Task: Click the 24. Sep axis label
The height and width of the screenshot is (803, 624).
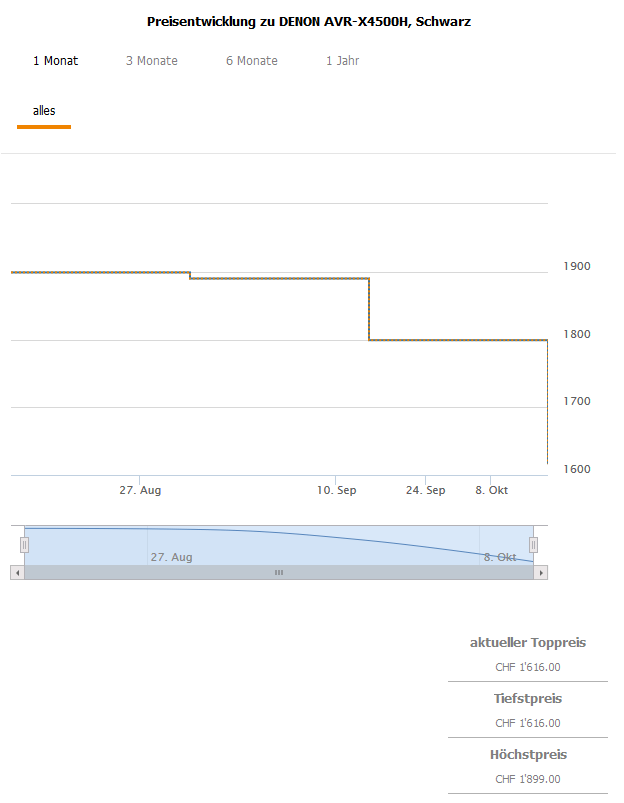Action: 426,491
